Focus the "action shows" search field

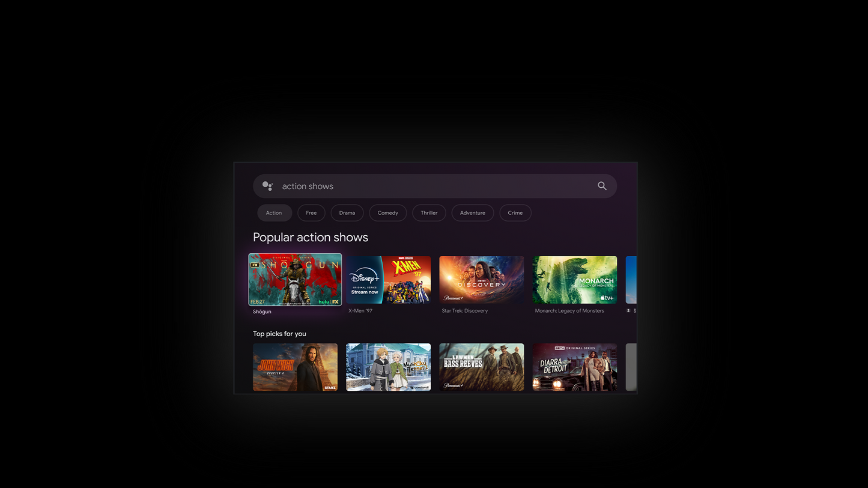[x=435, y=186]
